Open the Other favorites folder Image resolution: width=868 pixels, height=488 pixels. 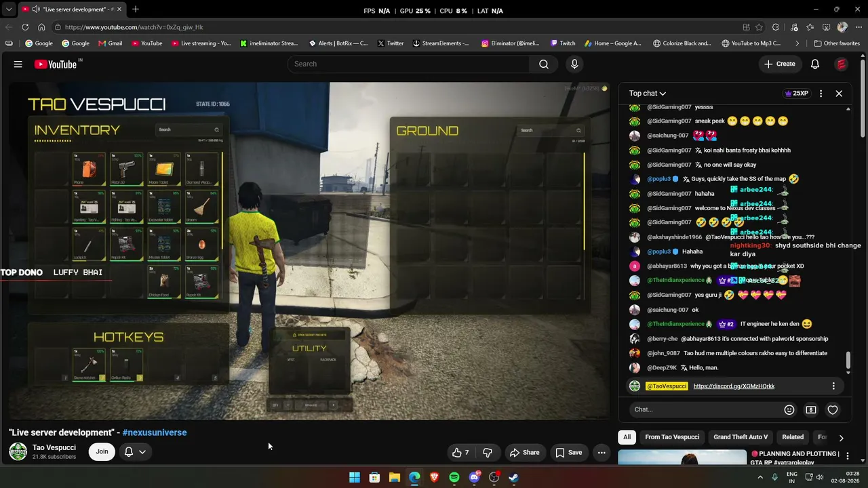(x=836, y=43)
